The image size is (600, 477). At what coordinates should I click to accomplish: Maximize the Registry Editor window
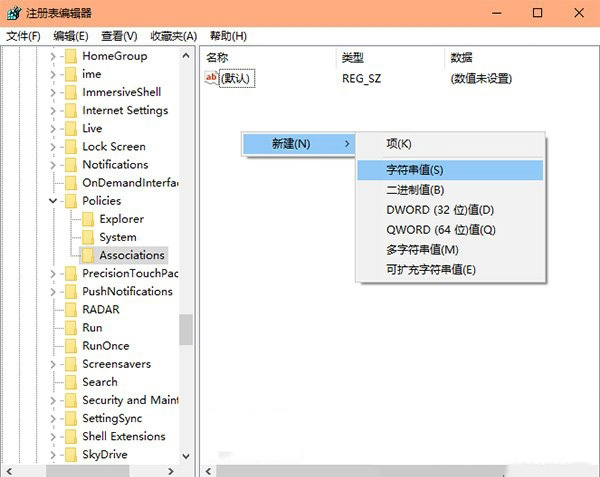[x=537, y=13]
